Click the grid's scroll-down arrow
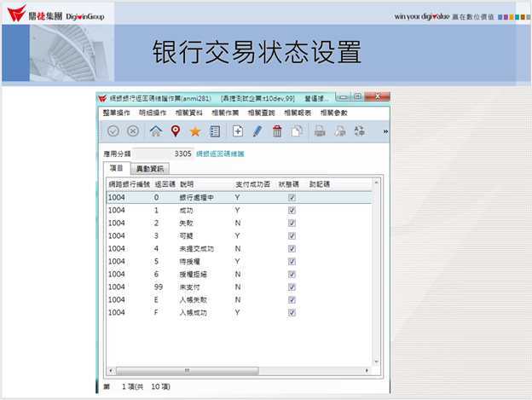The image size is (532, 400). click(376, 362)
